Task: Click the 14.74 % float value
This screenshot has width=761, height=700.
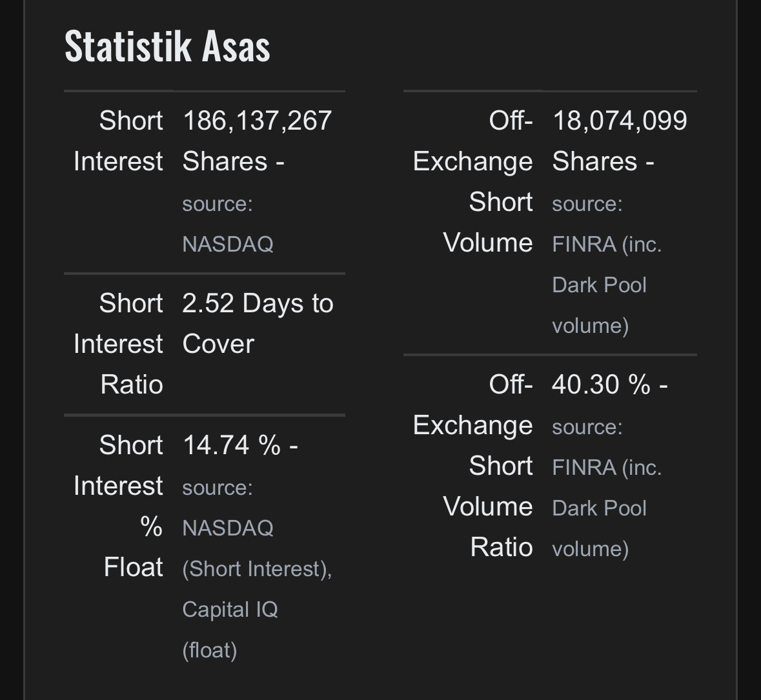Action: coord(240,445)
